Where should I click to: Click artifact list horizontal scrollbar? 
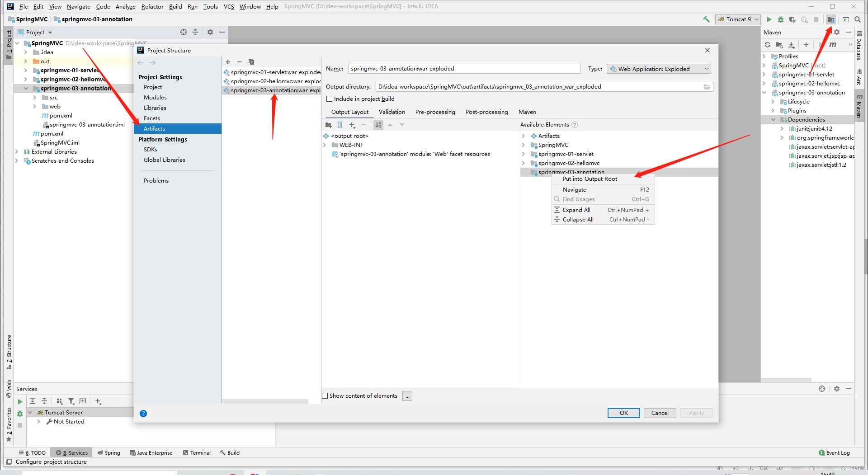pyautogui.click(x=265, y=401)
